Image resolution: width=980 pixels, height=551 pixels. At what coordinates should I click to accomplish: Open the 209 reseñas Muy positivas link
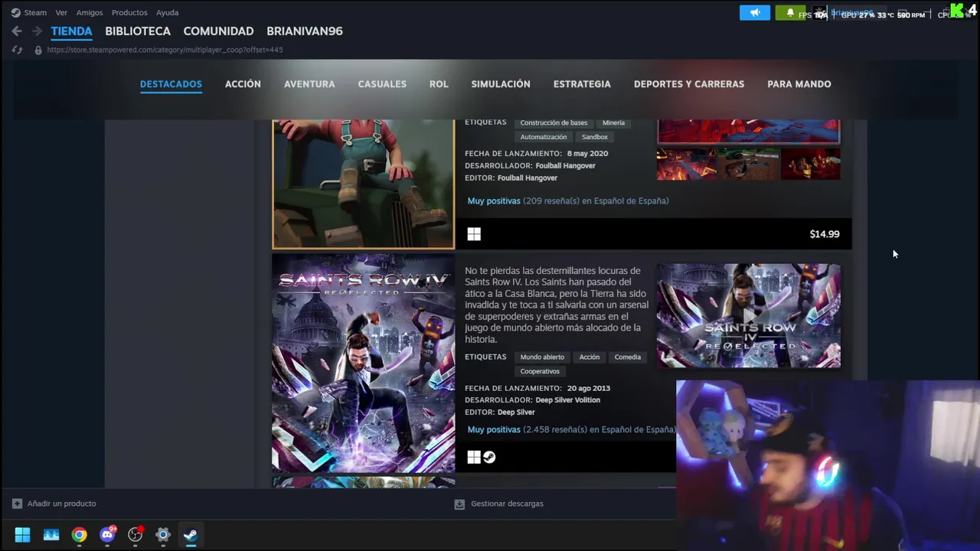point(568,201)
